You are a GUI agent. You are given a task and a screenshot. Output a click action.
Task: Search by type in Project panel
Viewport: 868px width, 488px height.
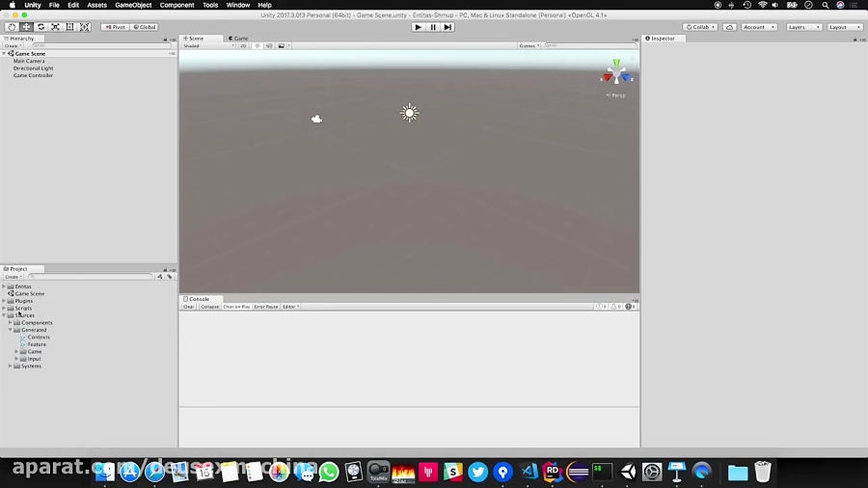tap(160, 277)
